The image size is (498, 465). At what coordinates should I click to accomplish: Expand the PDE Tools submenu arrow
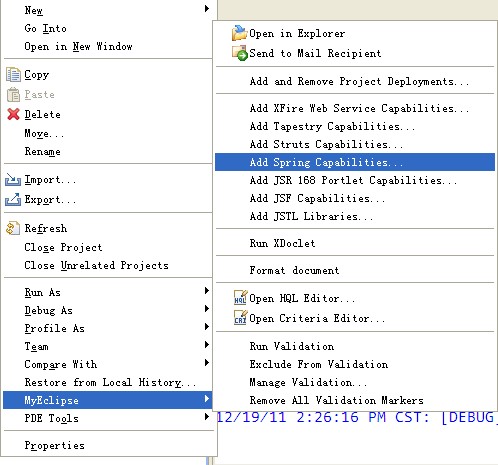207,417
